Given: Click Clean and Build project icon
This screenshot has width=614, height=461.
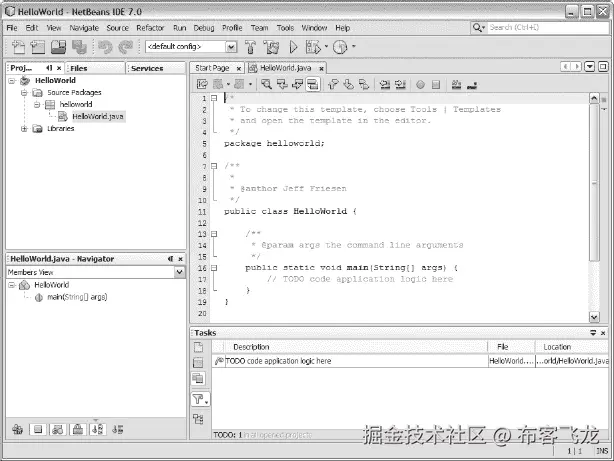Looking at the screenshot, I should pos(271,47).
